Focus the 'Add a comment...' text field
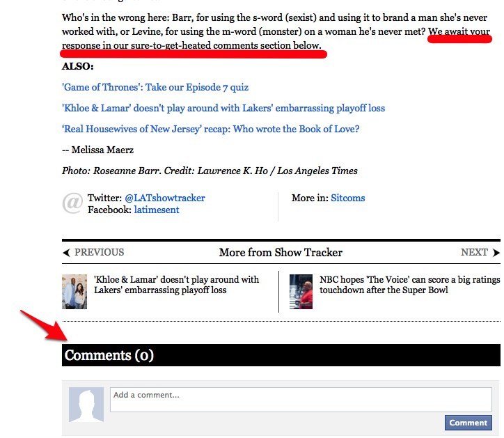 click(300, 400)
